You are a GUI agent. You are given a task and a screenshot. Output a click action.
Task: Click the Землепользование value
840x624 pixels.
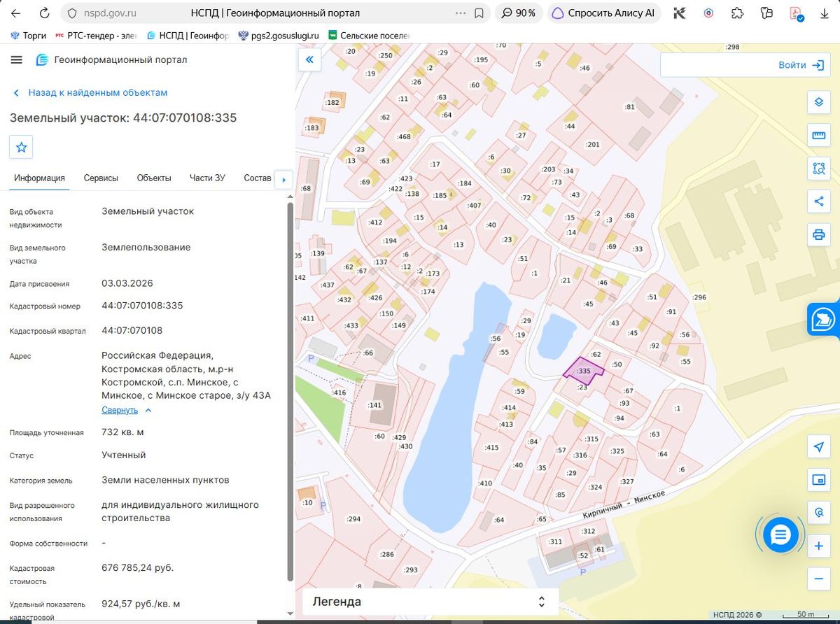[x=146, y=247]
